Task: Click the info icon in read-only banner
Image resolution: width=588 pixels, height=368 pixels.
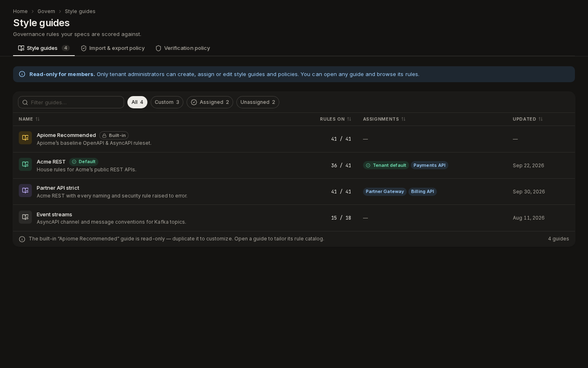Action: 22,74
